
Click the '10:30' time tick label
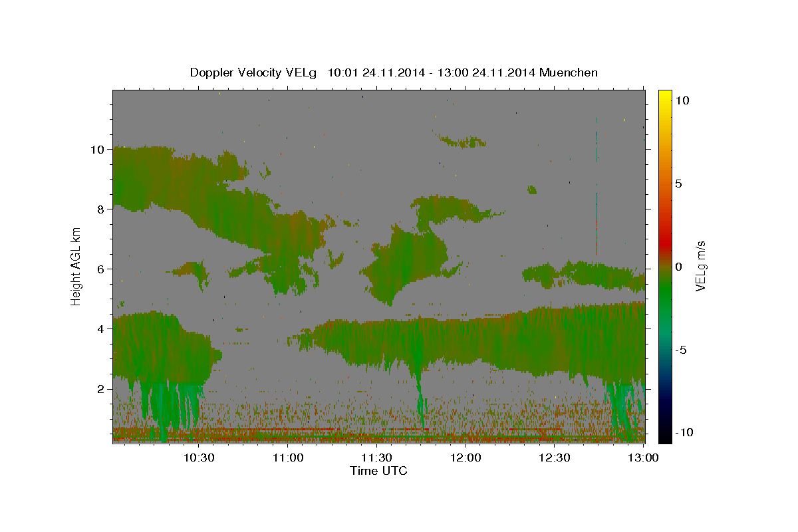pos(199,458)
